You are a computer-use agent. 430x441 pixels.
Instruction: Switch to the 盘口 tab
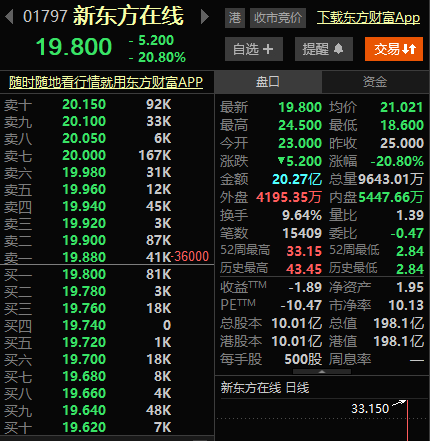pyautogui.click(x=268, y=82)
